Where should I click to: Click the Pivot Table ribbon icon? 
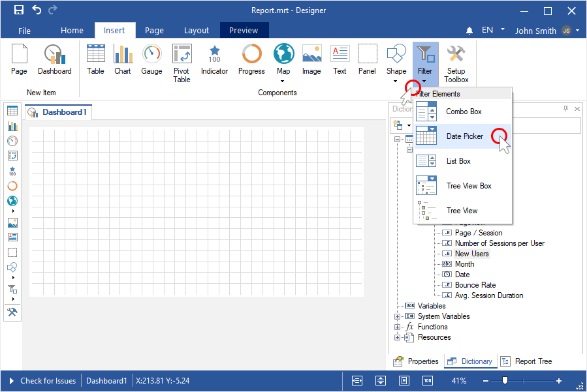click(x=182, y=63)
